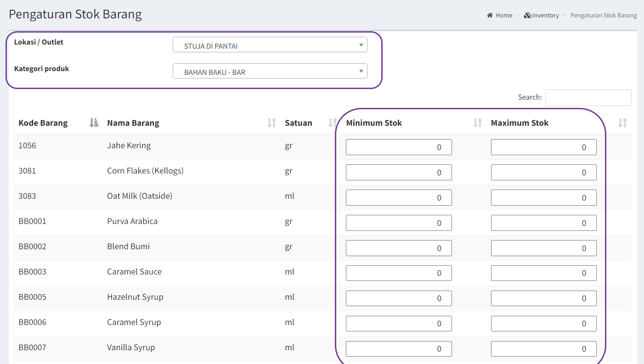
Task: Edit Maximum Stok for Vanilla Syrup
Action: pyautogui.click(x=544, y=349)
